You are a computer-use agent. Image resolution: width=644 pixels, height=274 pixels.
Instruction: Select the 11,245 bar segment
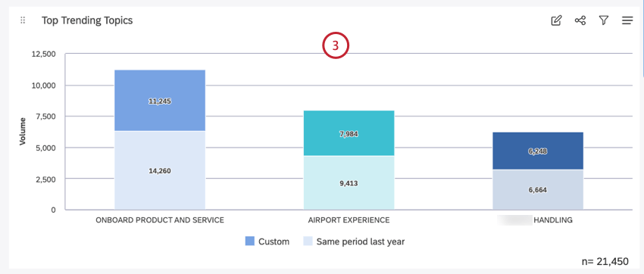160,101
